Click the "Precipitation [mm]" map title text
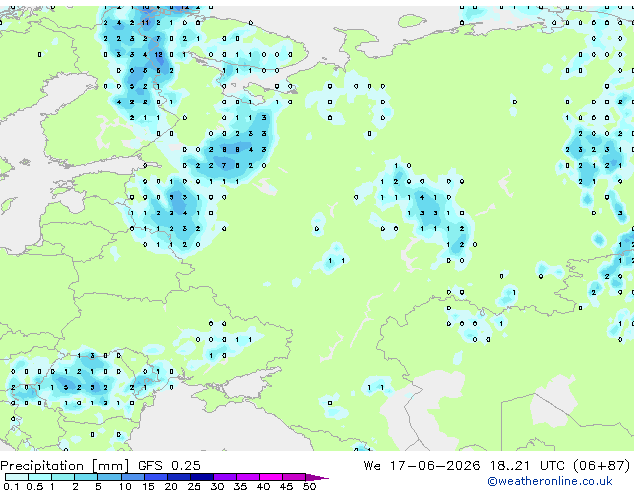 (64, 466)
